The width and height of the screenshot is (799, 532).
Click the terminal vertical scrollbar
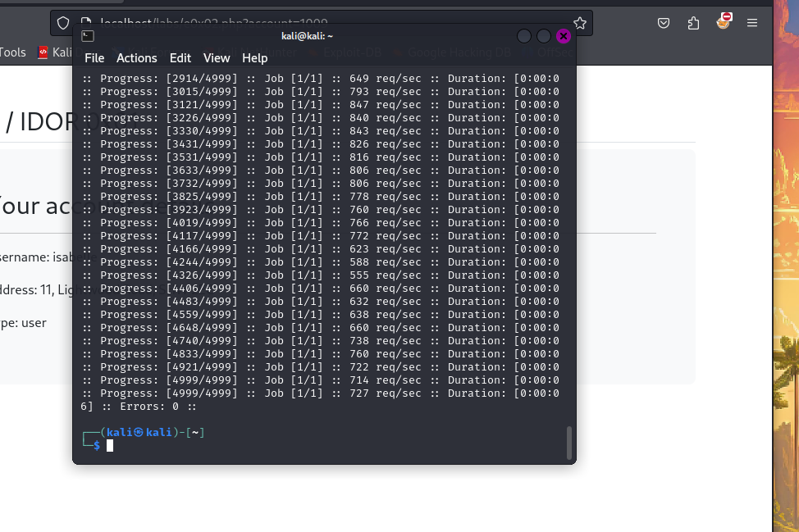pos(569,443)
